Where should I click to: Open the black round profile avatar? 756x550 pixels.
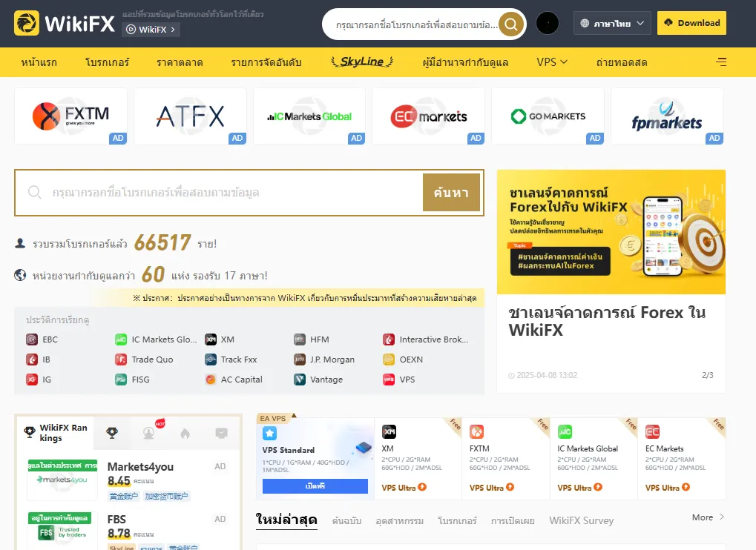click(x=548, y=23)
